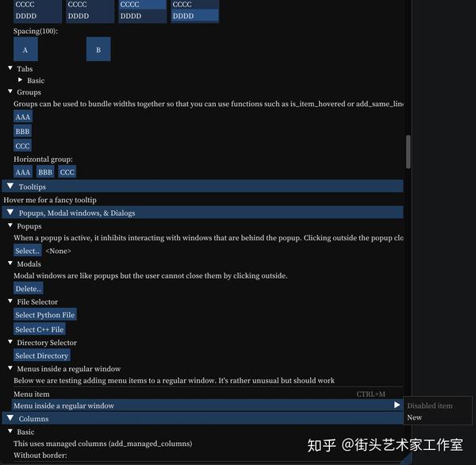Viewport: 476px width, 465px height.
Task: Click the Spacing(100): label
Action: point(36,31)
